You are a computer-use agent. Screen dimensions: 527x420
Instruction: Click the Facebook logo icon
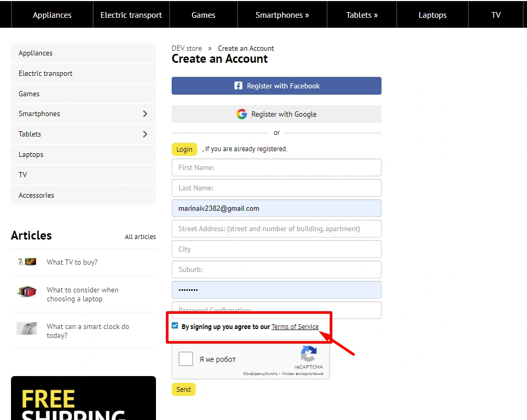point(238,86)
